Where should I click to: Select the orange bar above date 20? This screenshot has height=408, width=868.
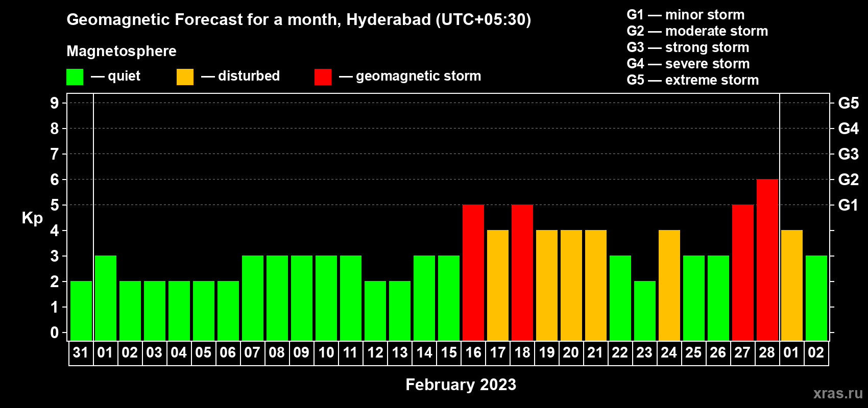click(571, 285)
